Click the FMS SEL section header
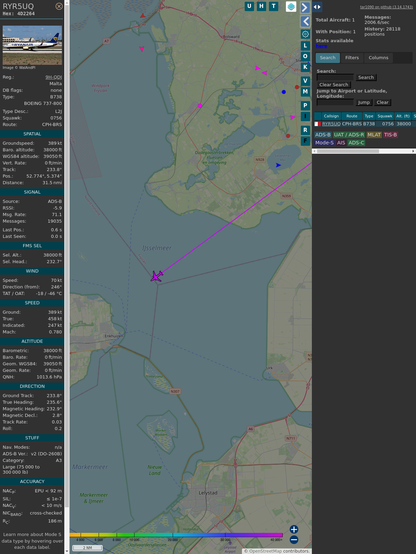The height and width of the screenshot is (554, 416). click(32, 246)
